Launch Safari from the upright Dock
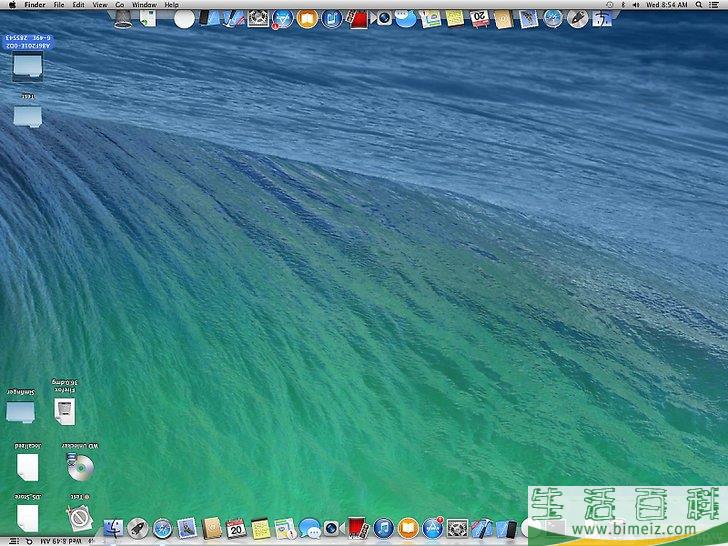This screenshot has width=728, height=546. click(162, 528)
